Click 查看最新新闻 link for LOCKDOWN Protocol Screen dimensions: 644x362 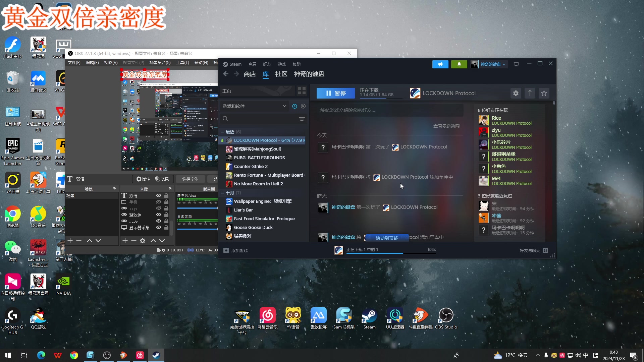446,126
